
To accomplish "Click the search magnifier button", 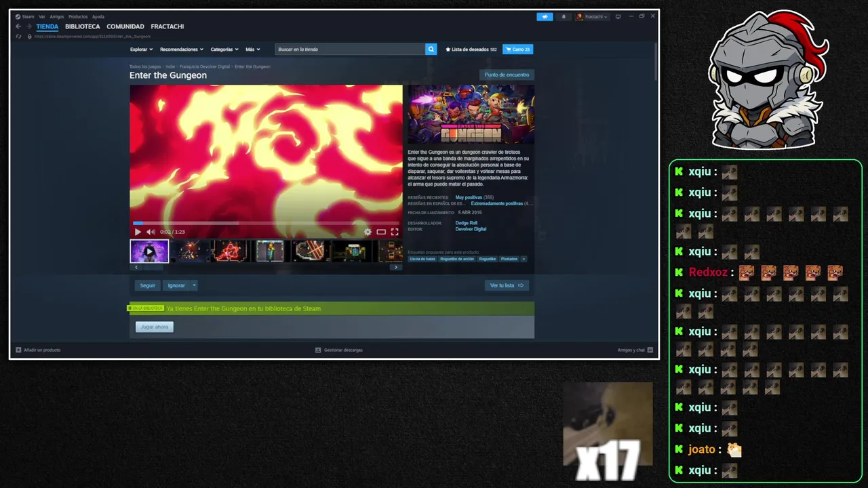I will 431,49.
